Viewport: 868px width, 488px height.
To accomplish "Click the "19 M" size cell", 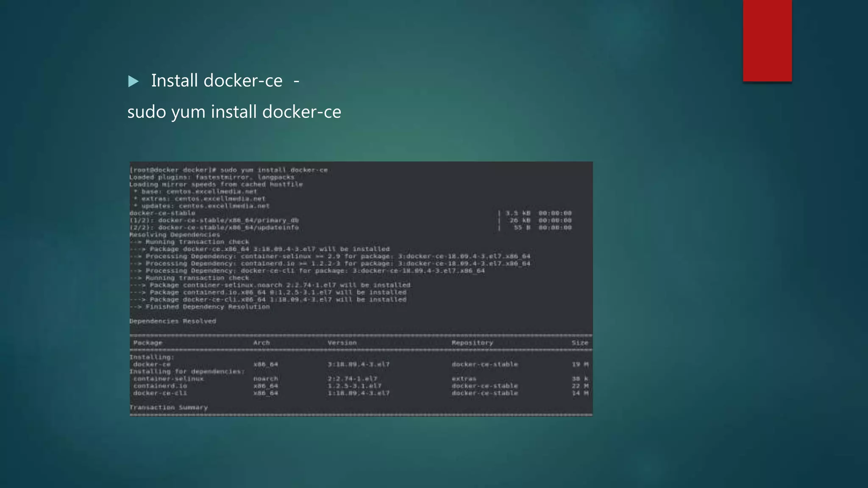I will point(580,364).
